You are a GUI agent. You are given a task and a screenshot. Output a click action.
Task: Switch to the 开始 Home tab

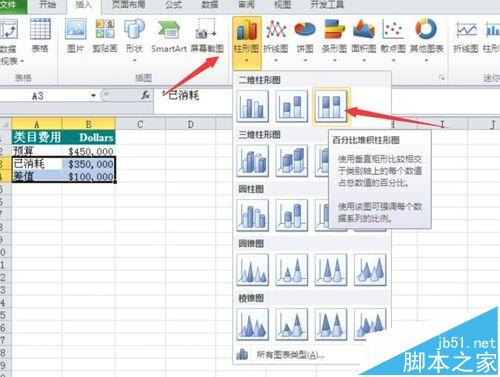(47, 5)
